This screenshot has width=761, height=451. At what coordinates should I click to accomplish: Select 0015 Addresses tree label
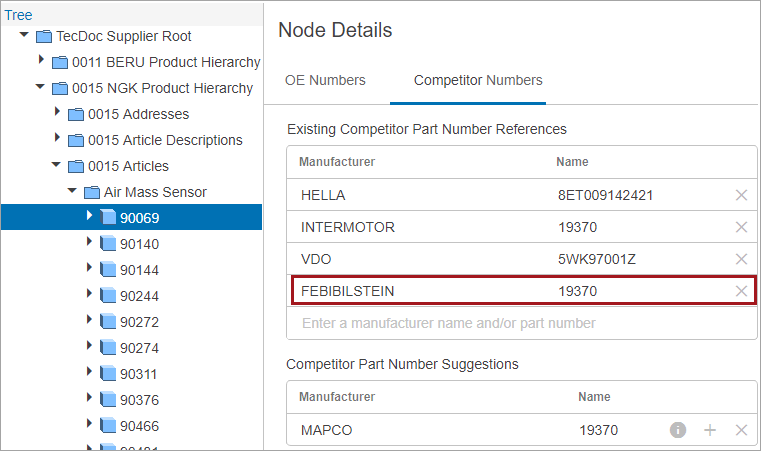pos(139,114)
